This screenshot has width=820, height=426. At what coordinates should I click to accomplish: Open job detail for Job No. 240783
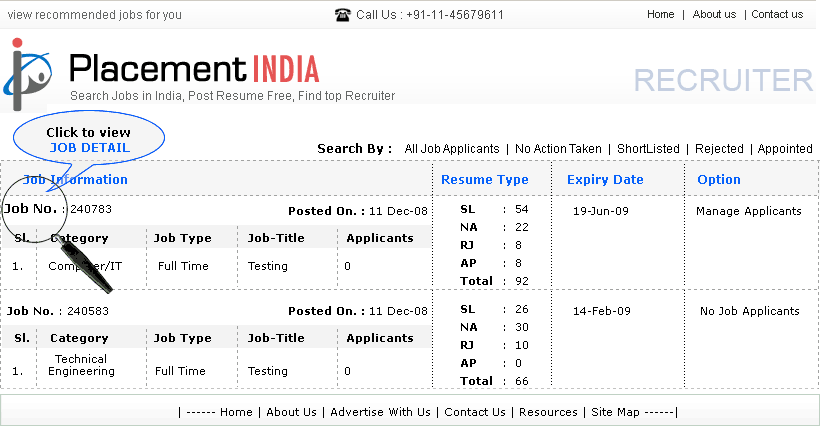click(58, 209)
